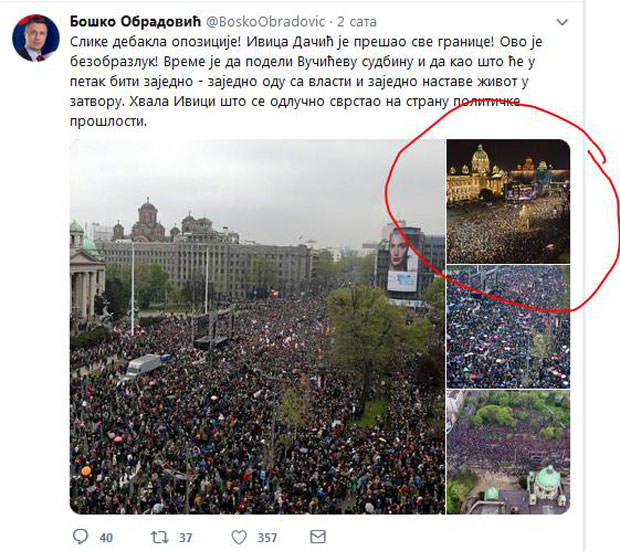This screenshot has width=620, height=551.
Task: Open the tweet options chevron menu
Action: (x=562, y=22)
